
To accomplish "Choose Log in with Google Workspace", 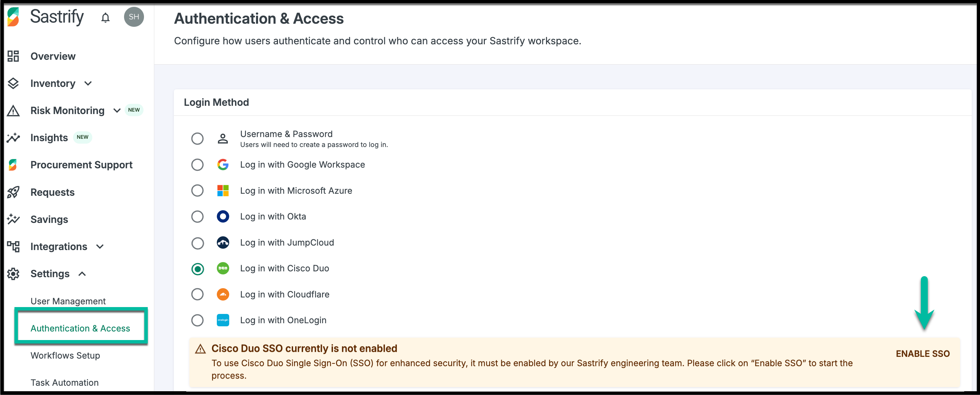I will [197, 165].
